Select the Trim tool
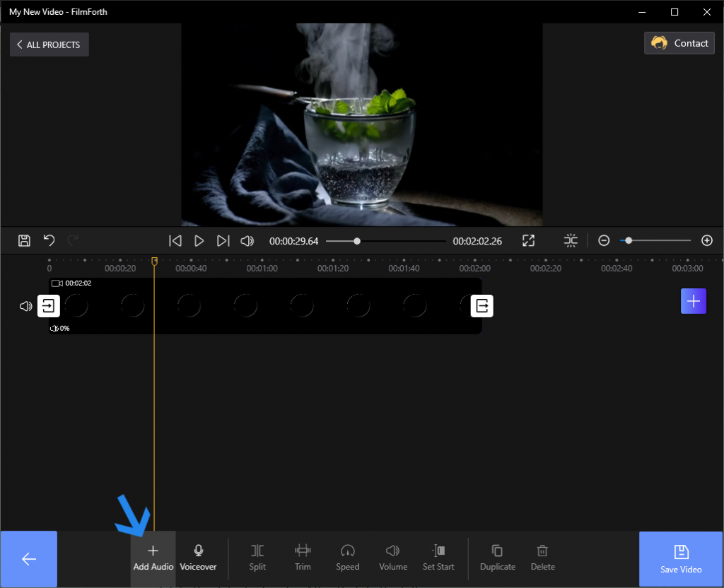The image size is (724, 588). pyautogui.click(x=303, y=558)
